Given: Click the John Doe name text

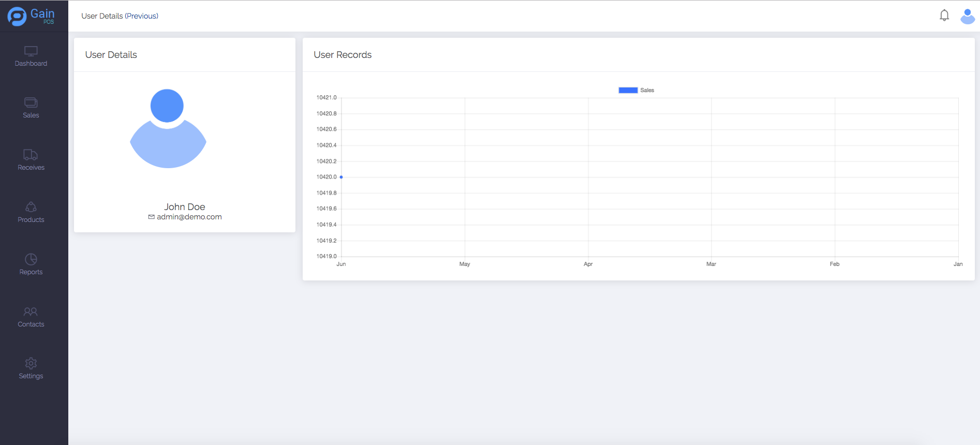Looking at the screenshot, I should [x=185, y=207].
